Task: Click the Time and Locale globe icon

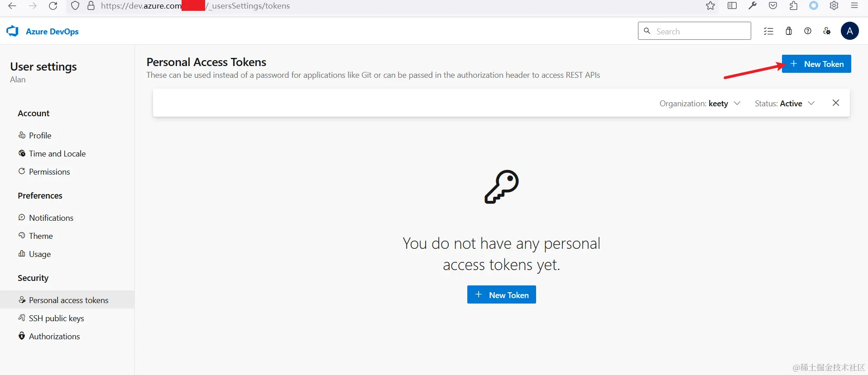Action: coord(22,153)
